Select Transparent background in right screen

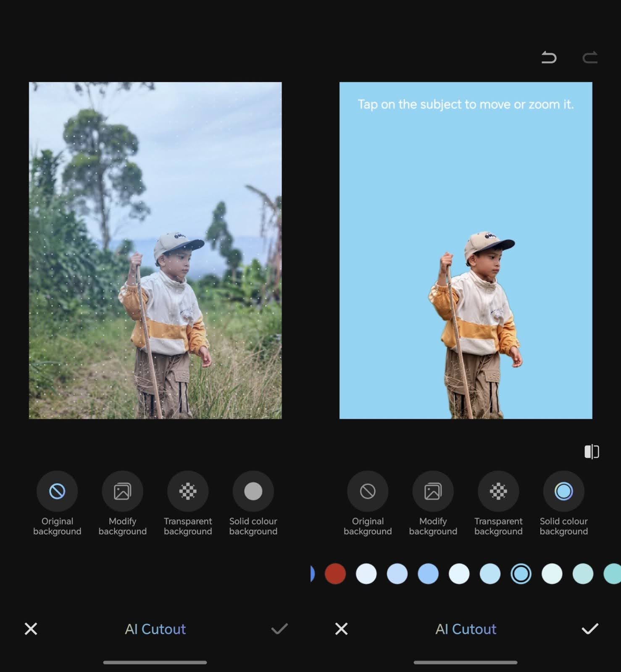(x=498, y=503)
